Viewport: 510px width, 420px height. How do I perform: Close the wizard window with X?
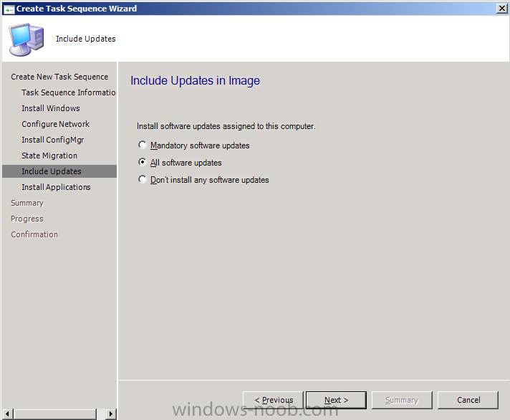pos(502,9)
